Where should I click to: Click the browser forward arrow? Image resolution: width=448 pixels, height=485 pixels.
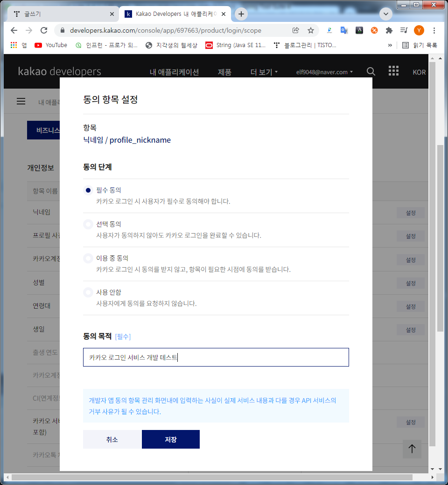point(29,30)
